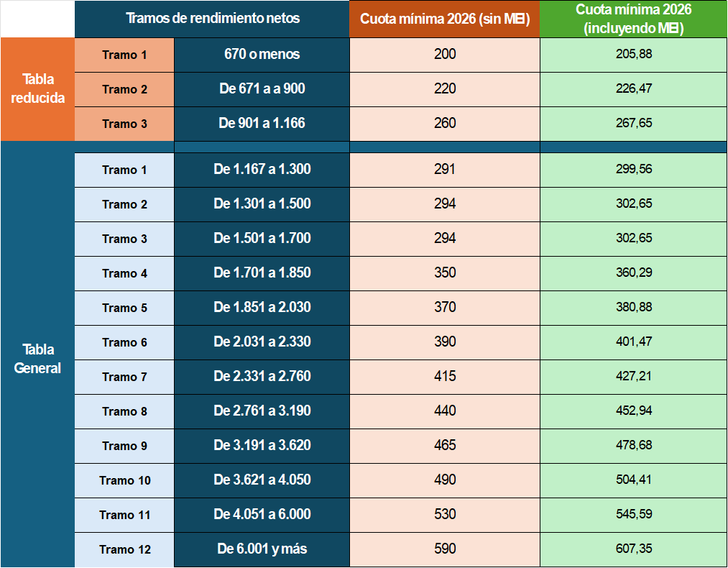Select the MEI quota value 205,88
The height and width of the screenshot is (568, 728).
pyautogui.click(x=633, y=54)
